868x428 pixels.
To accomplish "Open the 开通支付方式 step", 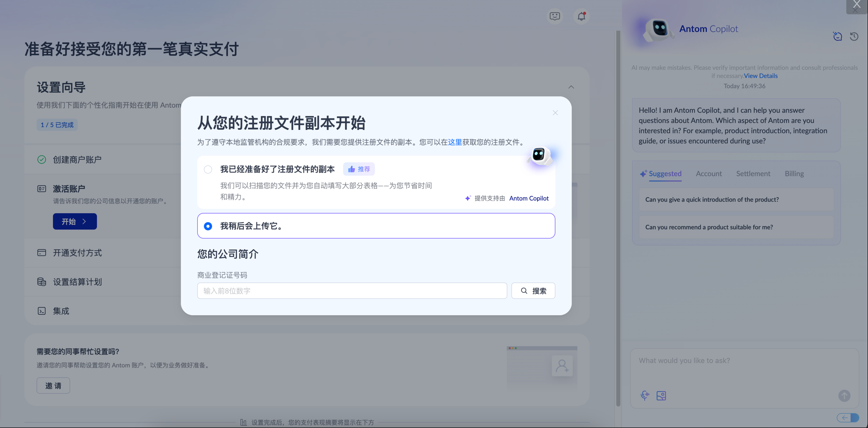I will click(77, 253).
